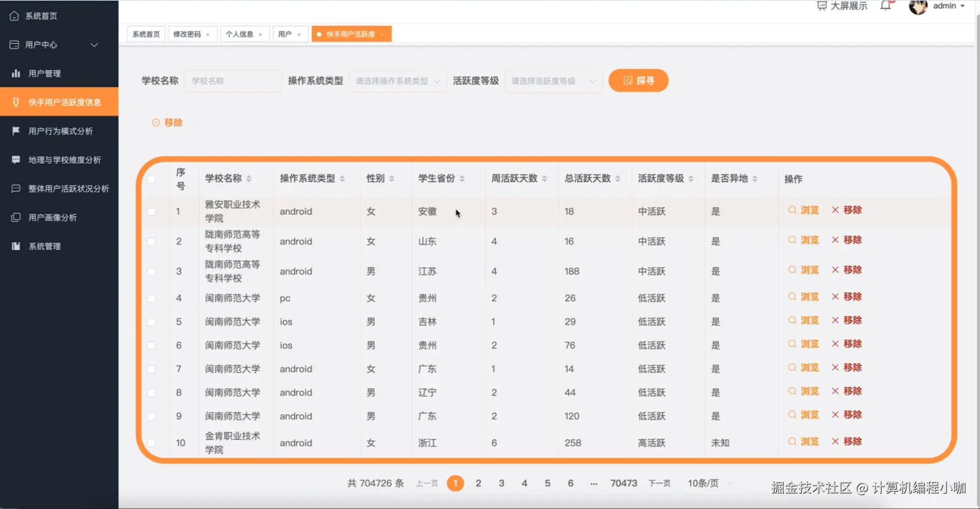Sort table by 性别 column

tap(392, 179)
